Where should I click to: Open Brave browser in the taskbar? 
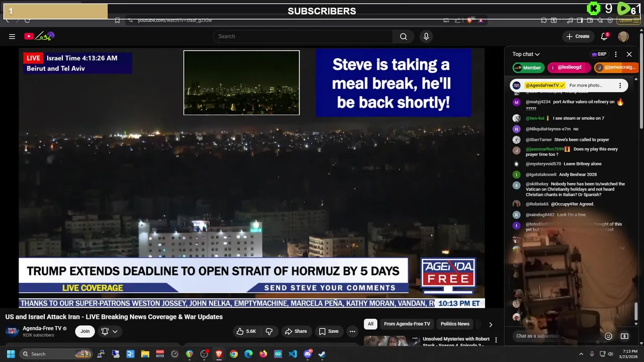219,354
